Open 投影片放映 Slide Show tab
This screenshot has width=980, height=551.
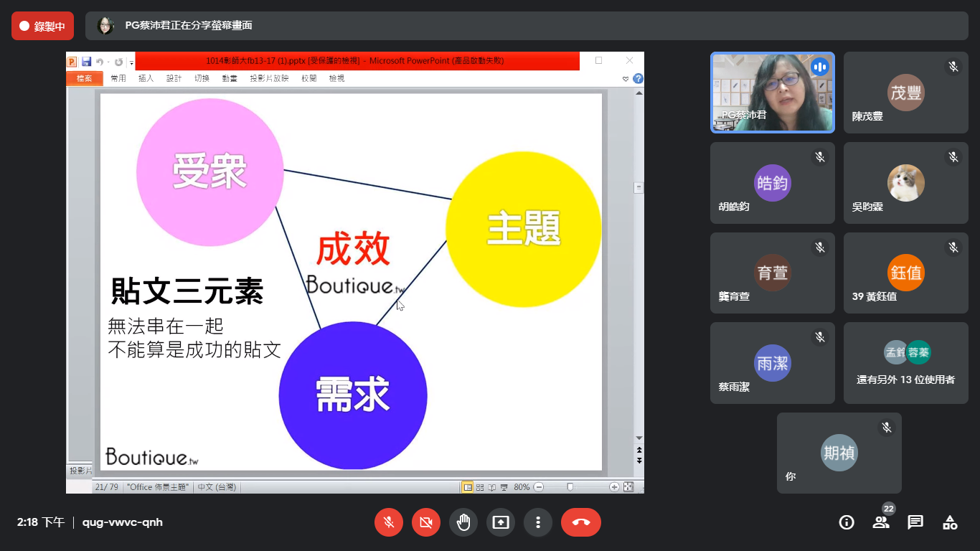[x=270, y=78]
